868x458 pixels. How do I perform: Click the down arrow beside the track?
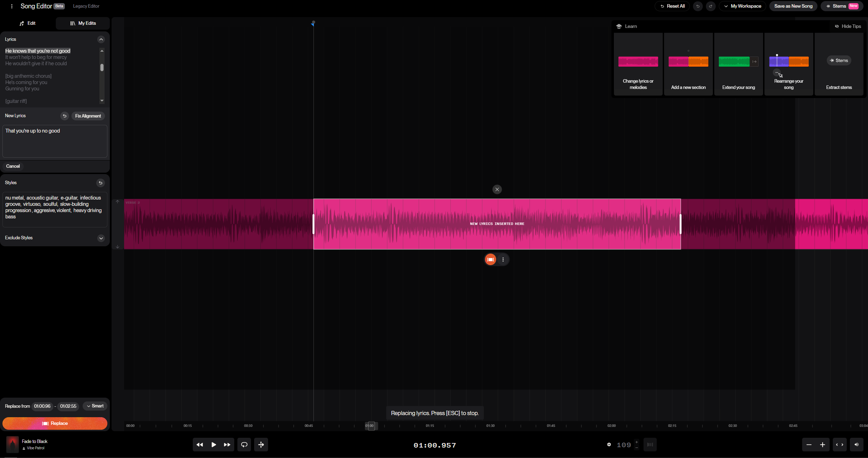tap(117, 247)
